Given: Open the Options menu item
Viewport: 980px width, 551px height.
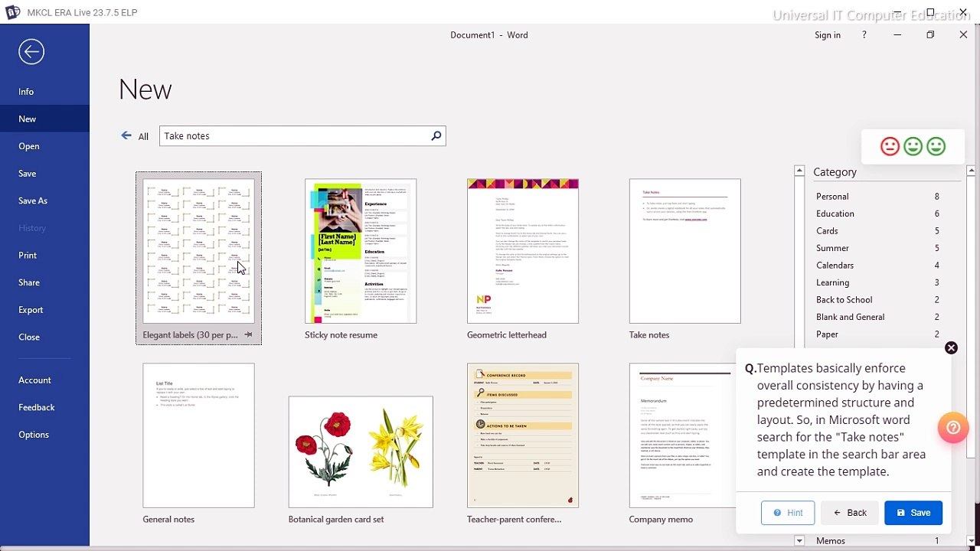Looking at the screenshot, I should [34, 435].
